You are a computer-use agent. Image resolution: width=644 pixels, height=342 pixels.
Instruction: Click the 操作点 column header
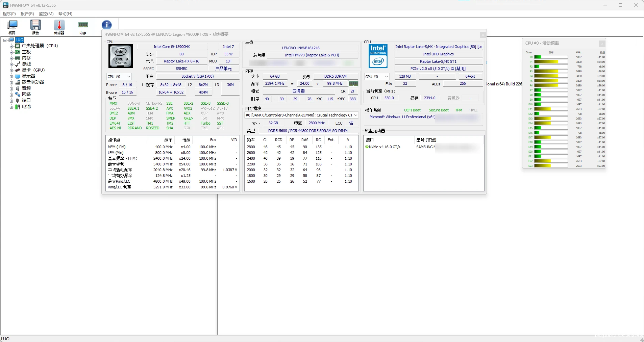pos(126,140)
